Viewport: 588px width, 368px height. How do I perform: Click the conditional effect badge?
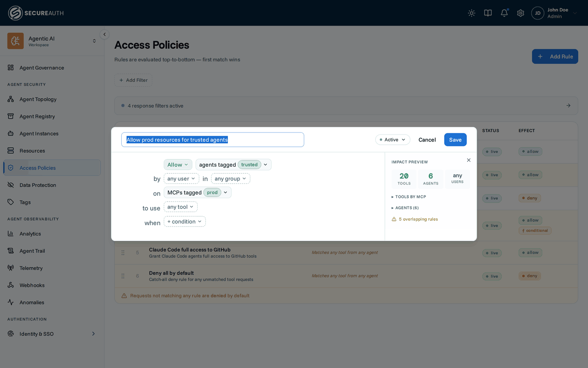coord(535,231)
